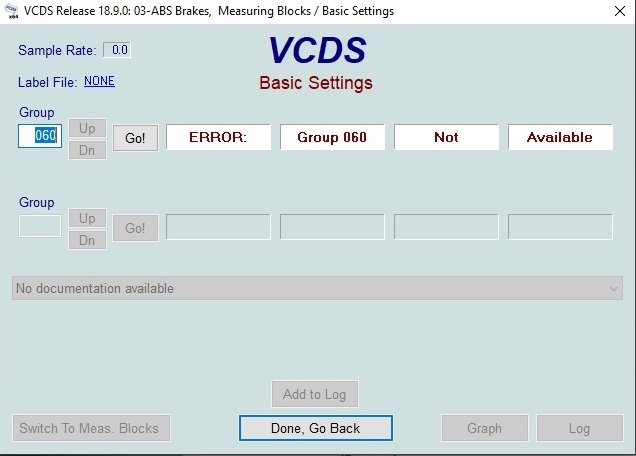Click the Done, Go Back button
The height and width of the screenshot is (456, 636).
coord(316,428)
